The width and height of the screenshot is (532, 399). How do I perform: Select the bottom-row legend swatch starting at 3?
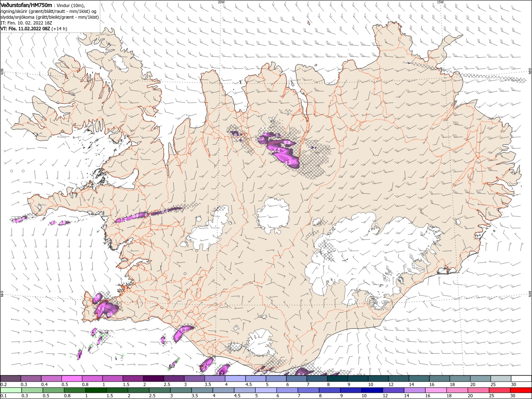pyautogui.click(x=180, y=390)
